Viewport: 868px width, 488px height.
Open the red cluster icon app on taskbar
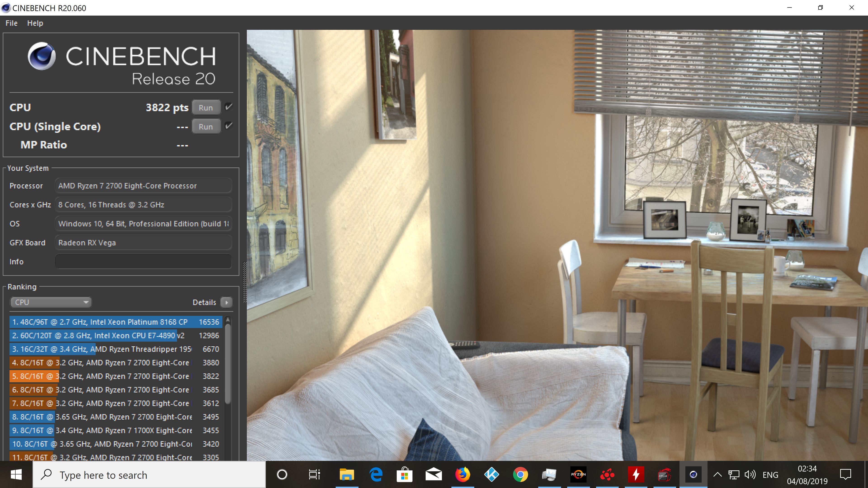[607, 474]
